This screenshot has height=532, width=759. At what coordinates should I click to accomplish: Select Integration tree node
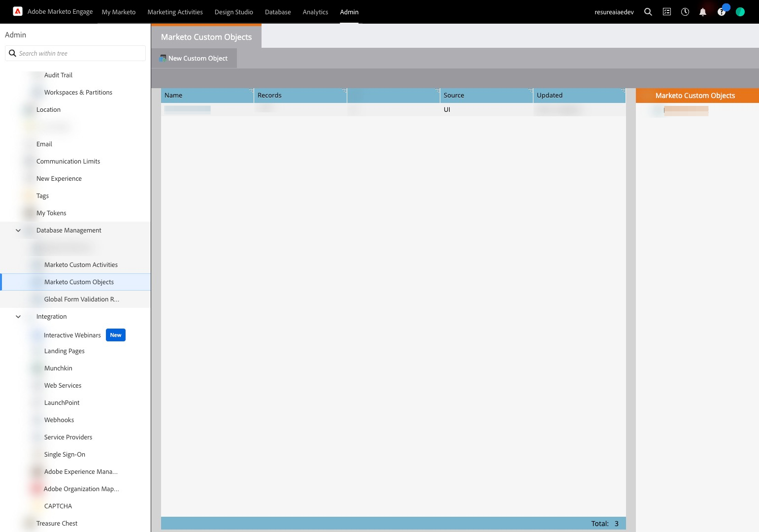click(x=51, y=316)
